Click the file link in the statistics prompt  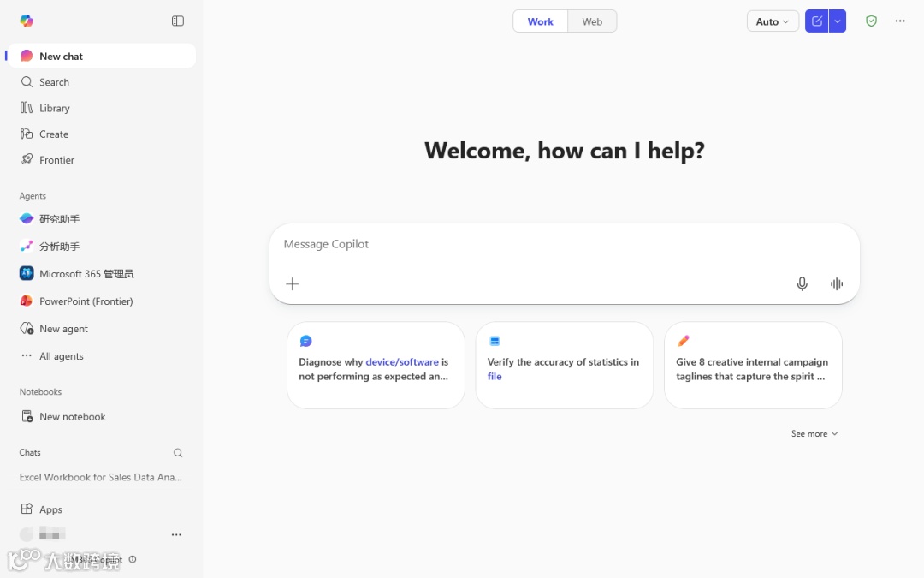tap(495, 376)
